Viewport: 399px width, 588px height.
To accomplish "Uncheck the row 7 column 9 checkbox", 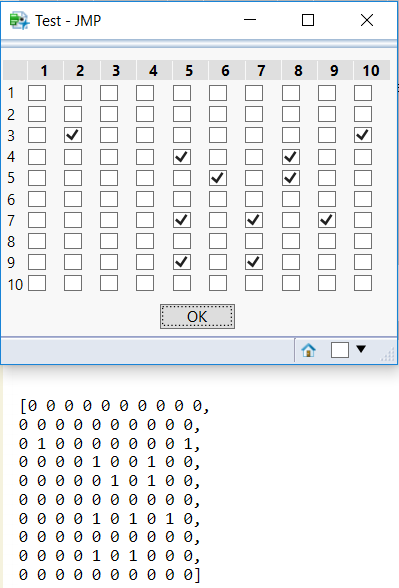I will 327,220.
